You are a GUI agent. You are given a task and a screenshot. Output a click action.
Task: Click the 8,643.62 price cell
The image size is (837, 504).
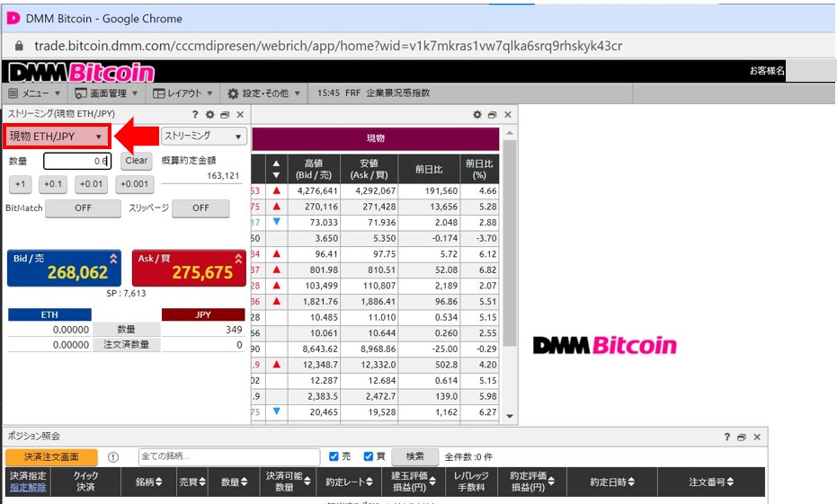click(x=314, y=349)
